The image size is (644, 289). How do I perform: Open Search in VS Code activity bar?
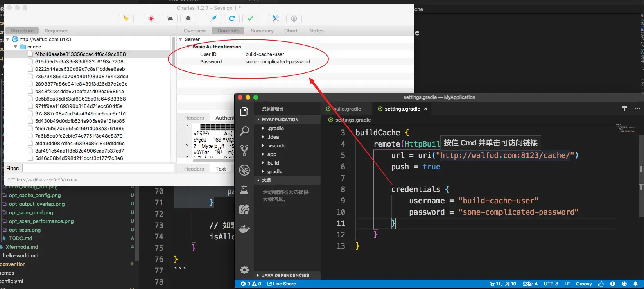[x=244, y=131]
